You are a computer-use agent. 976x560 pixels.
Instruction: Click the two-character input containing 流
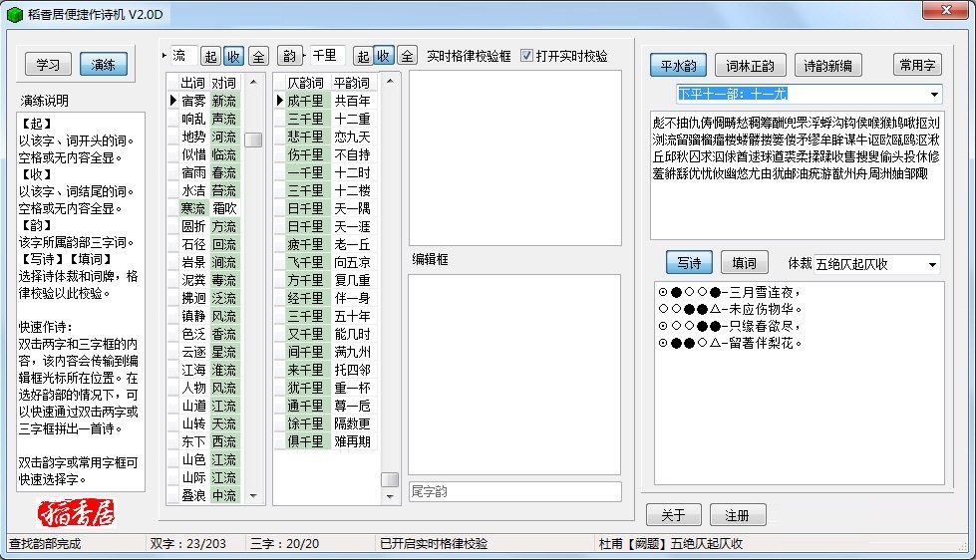[x=183, y=56]
